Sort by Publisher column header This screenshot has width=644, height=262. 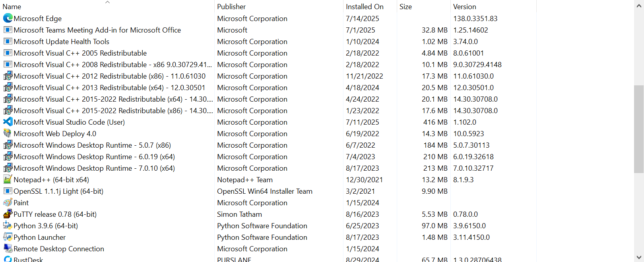pos(231,7)
